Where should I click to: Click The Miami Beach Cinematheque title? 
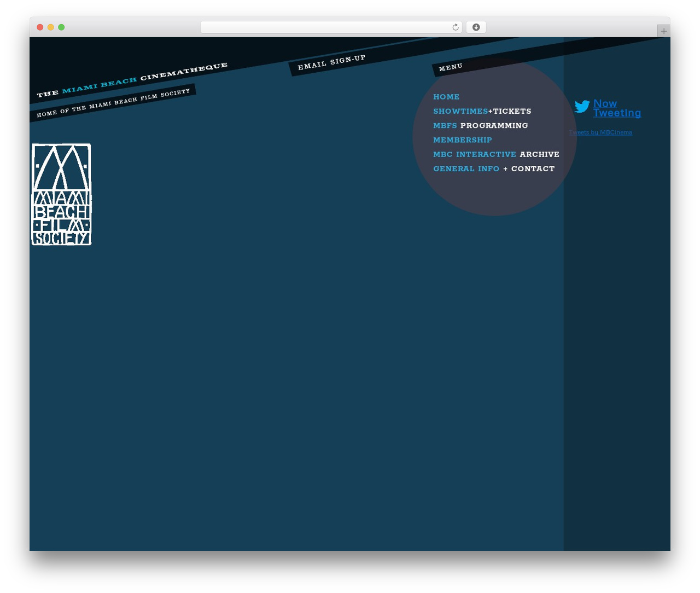132,80
